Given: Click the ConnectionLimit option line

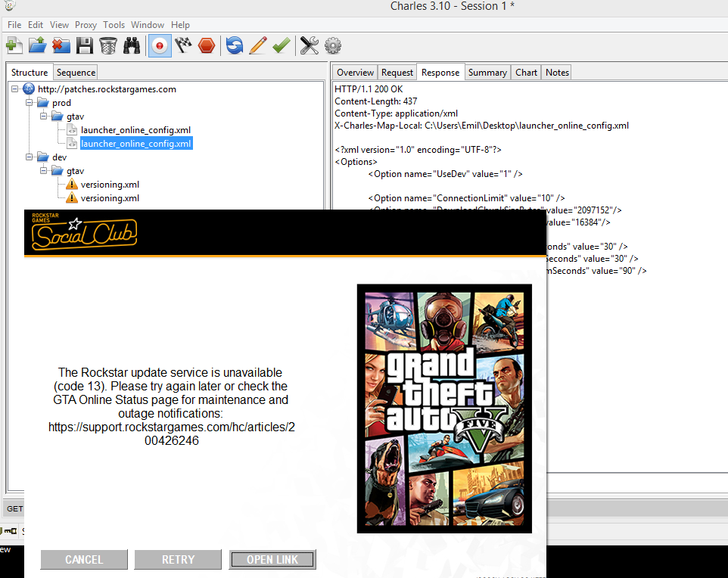Looking at the screenshot, I should click(x=466, y=197).
